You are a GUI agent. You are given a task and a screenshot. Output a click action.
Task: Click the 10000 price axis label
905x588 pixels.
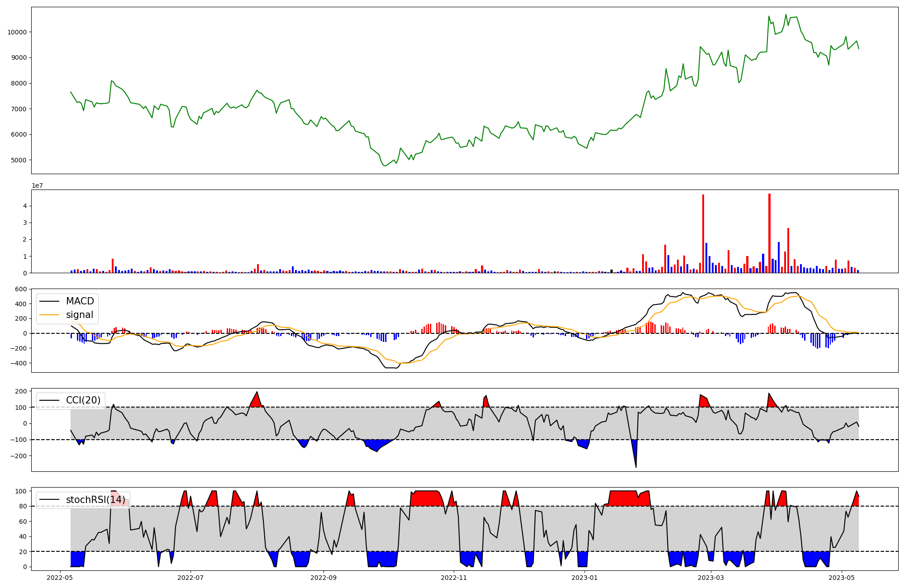coord(17,32)
